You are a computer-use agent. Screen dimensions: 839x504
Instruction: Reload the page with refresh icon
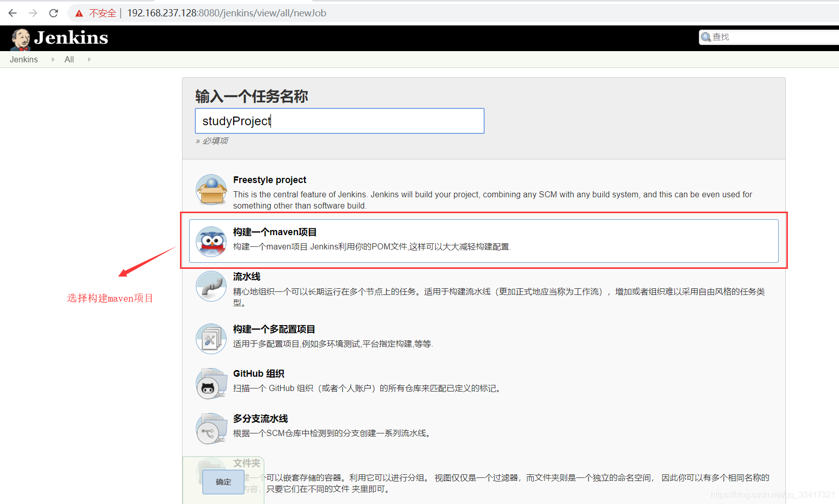tap(54, 13)
